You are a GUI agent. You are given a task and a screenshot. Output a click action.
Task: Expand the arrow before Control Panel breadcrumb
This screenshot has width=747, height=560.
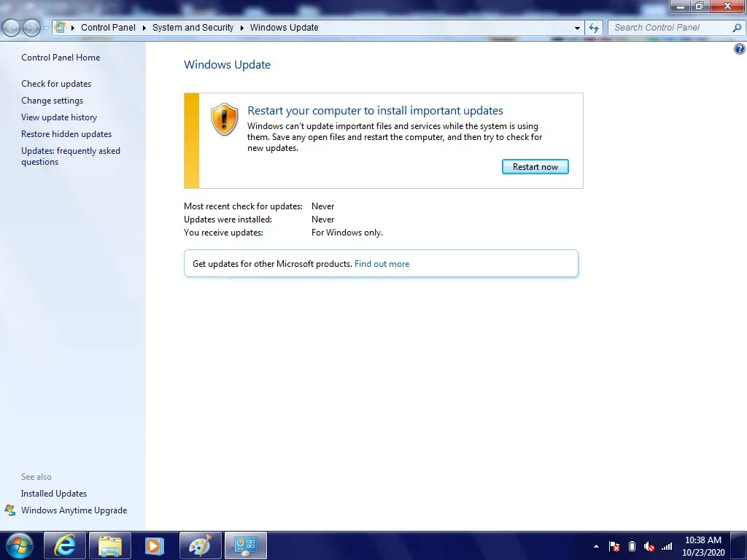(x=73, y=28)
